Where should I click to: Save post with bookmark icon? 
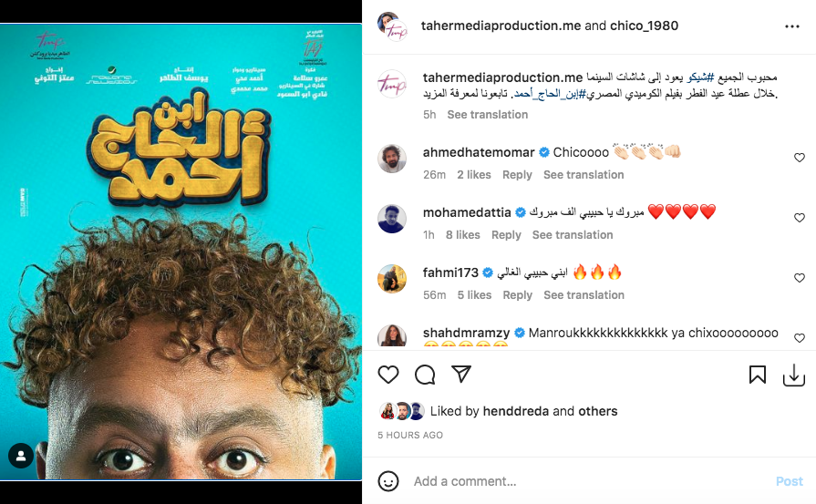(x=758, y=375)
